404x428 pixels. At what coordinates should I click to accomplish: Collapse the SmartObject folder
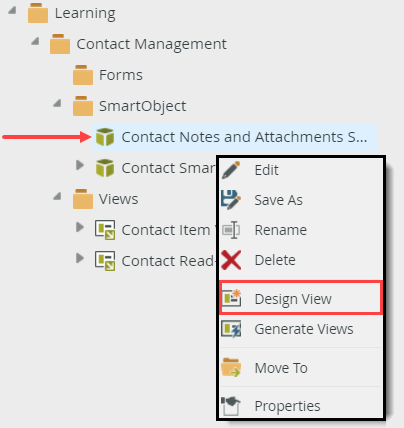[57, 103]
